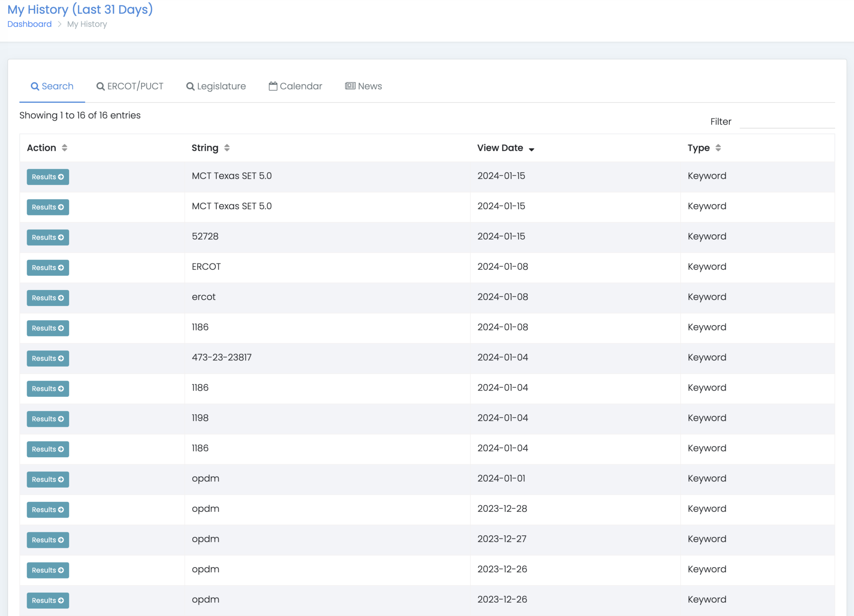Click Results button for lowercase ercot row
The height and width of the screenshot is (616, 854).
point(48,298)
